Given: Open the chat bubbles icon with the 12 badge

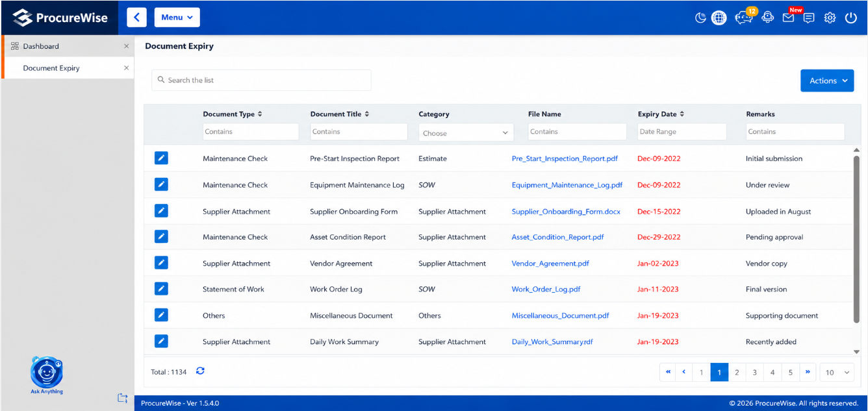Looking at the screenshot, I should pyautogui.click(x=744, y=18).
